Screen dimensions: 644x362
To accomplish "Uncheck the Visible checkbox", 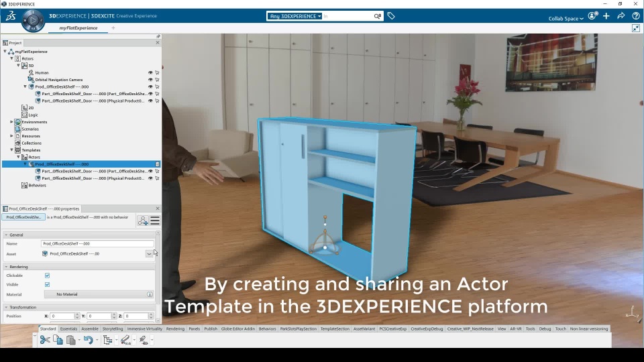I will tap(47, 284).
